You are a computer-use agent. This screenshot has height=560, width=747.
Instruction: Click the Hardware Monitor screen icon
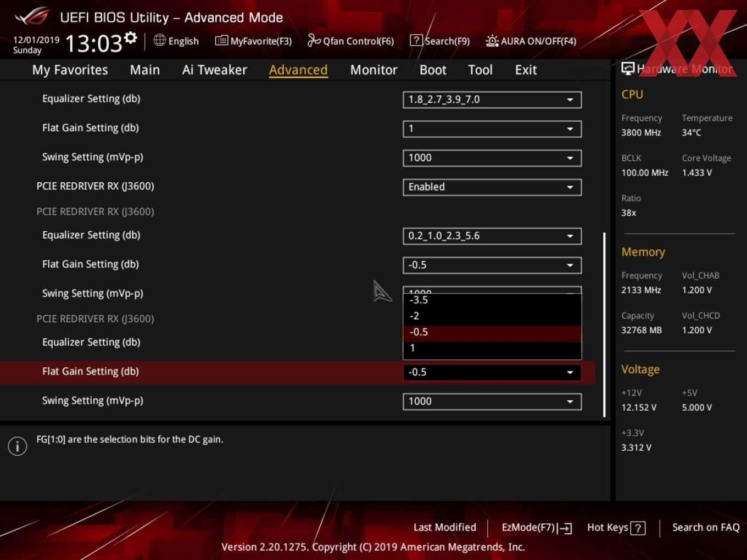627,69
